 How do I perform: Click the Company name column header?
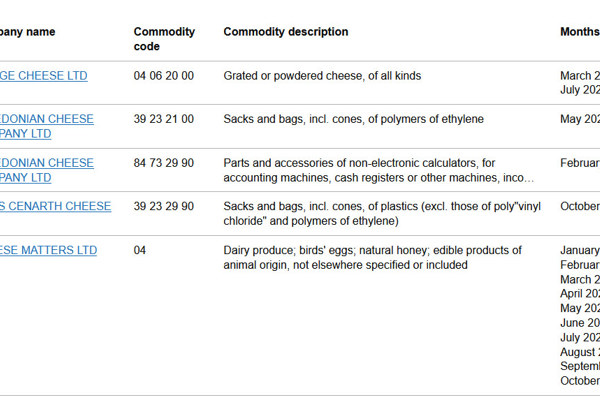click(x=28, y=32)
